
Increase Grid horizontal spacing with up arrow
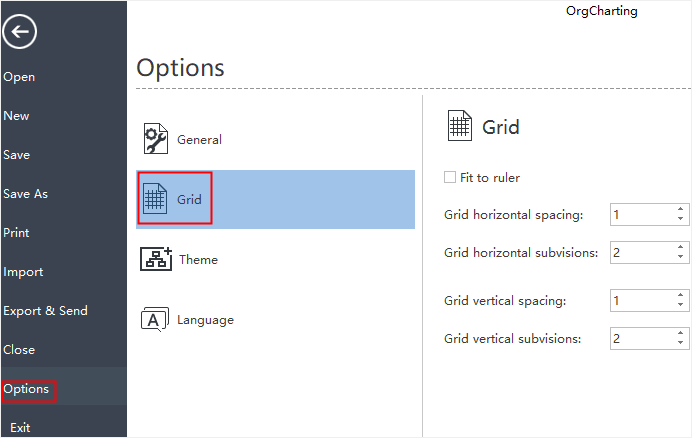click(681, 209)
